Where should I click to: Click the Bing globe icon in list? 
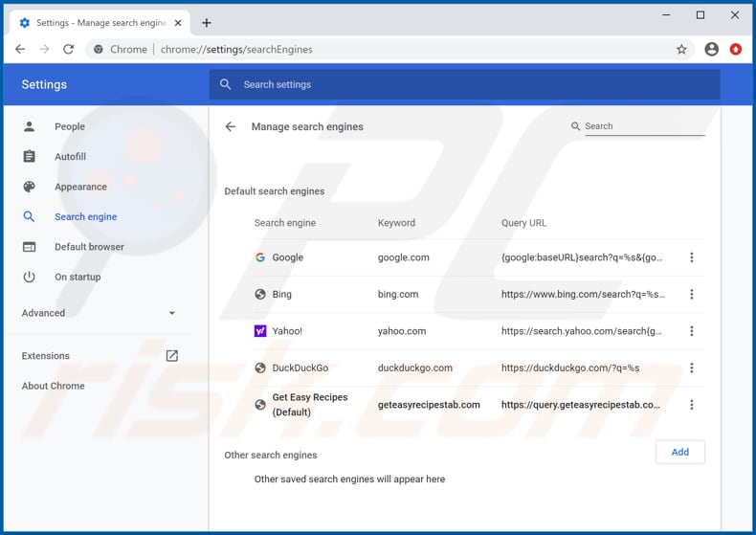click(x=260, y=295)
